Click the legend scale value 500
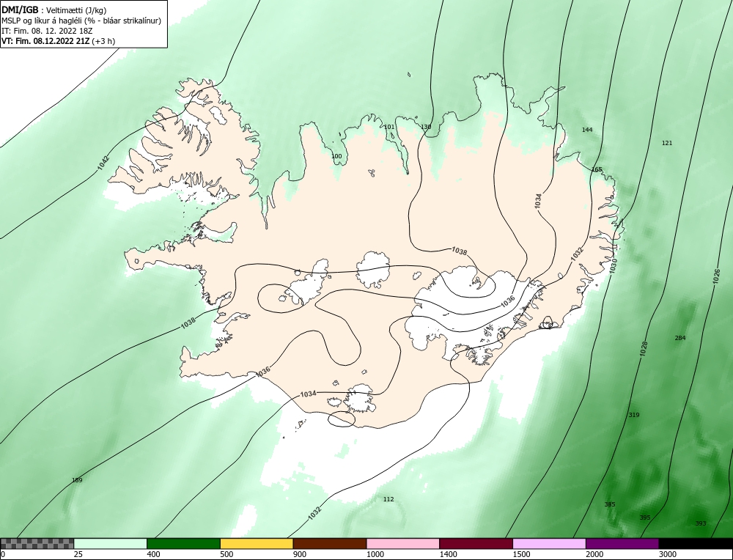 226,554
